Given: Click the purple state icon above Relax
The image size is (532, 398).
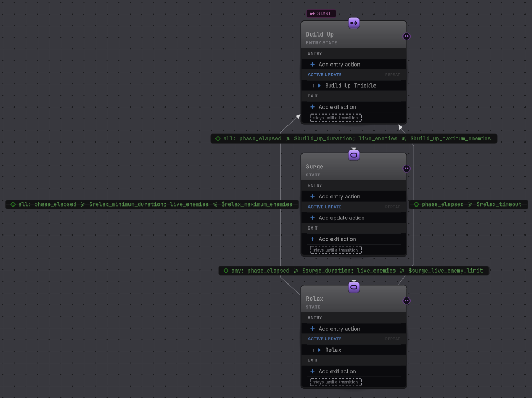Looking at the screenshot, I should point(354,287).
